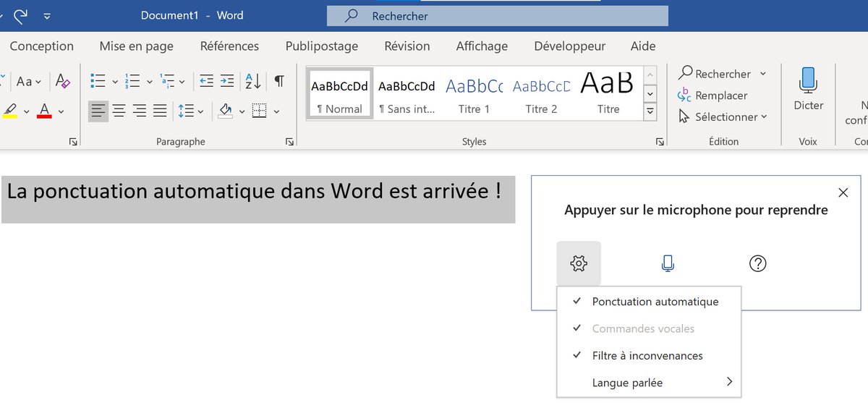Customize the quick access toolbar dropdown
This screenshot has width=868, height=408.
click(48, 15)
